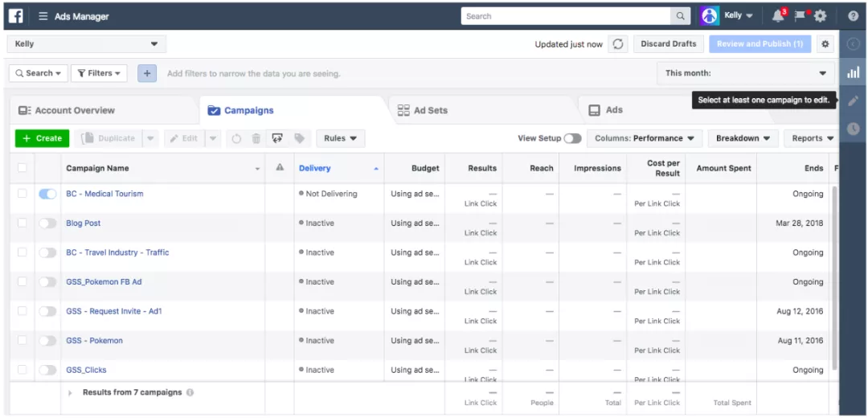Switch to the Account Overview tab
Image resolution: width=868 pixels, height=418 pixels.
click(67, 110)
